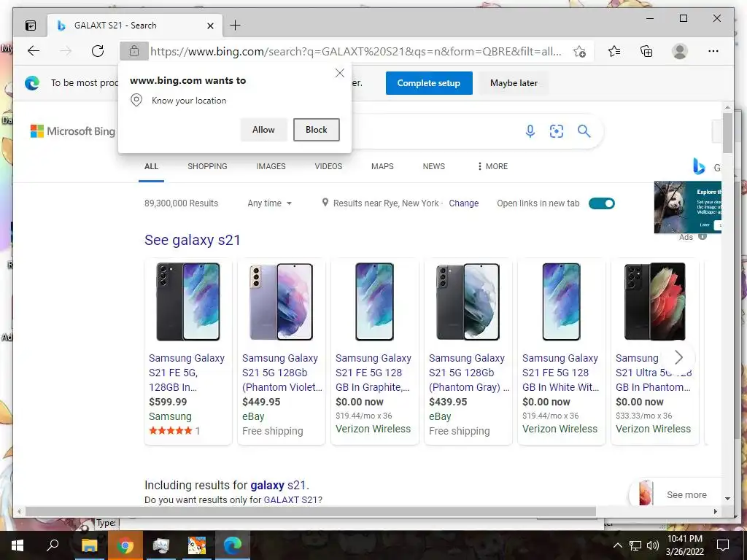Click the Microsoft Bing logo

[73, 131]
